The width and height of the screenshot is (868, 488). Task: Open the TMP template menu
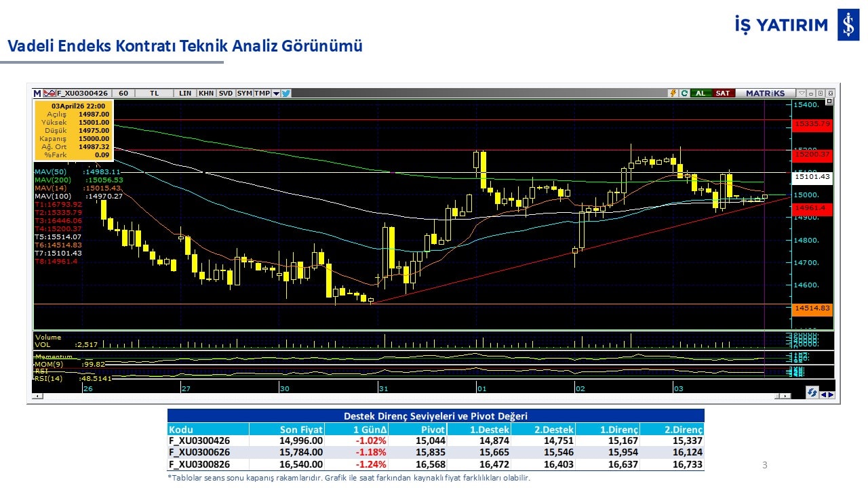pos(262,94)
